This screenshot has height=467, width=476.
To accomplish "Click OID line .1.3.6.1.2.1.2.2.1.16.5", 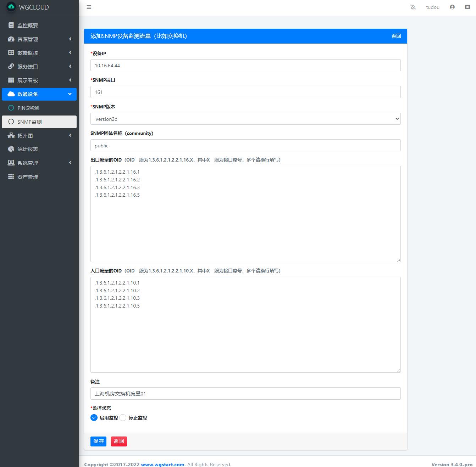I will click(117, 195).
